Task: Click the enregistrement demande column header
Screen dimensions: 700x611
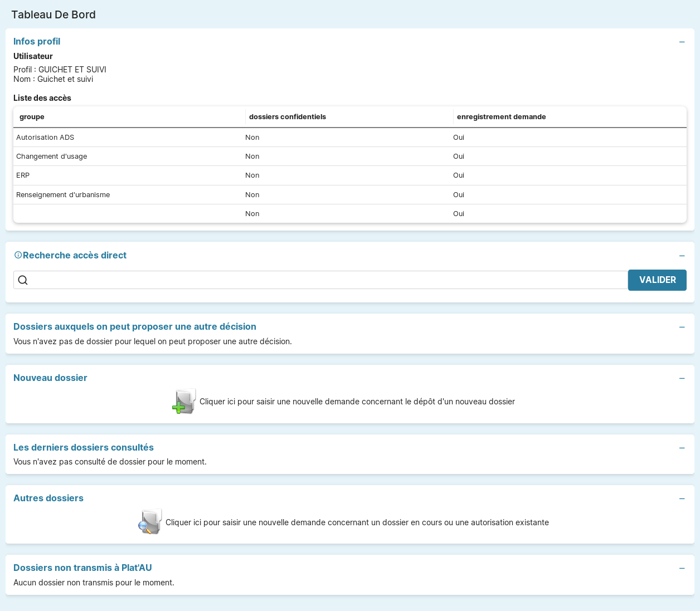Action: point(501,117)
